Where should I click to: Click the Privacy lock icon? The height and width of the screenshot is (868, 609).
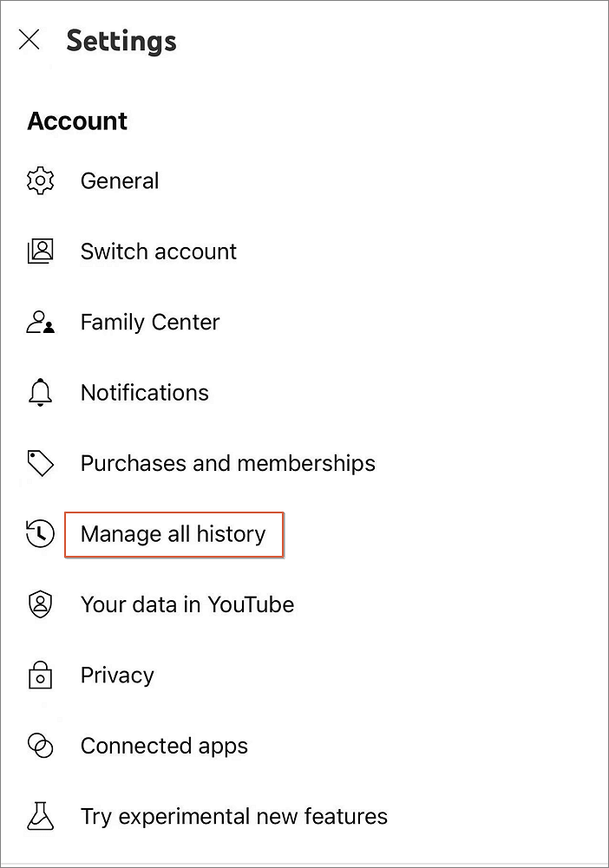coord(40,675)
